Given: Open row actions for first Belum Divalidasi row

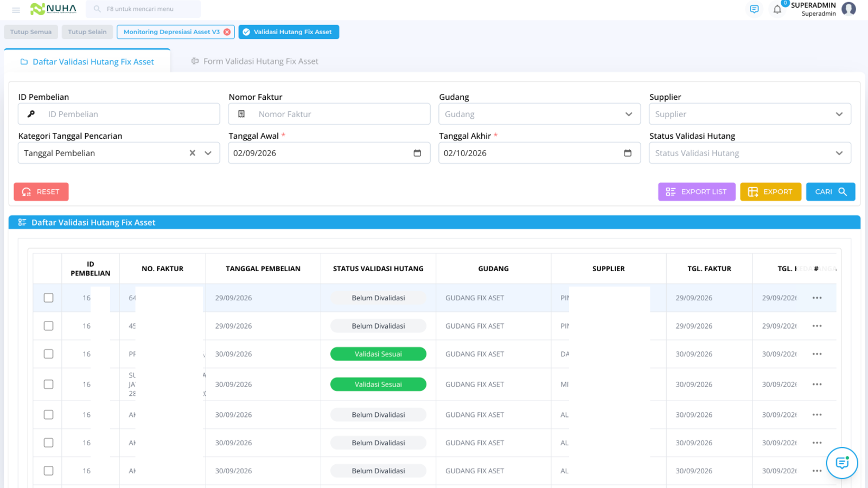Looking at the screenshot, I should [817, 298].
